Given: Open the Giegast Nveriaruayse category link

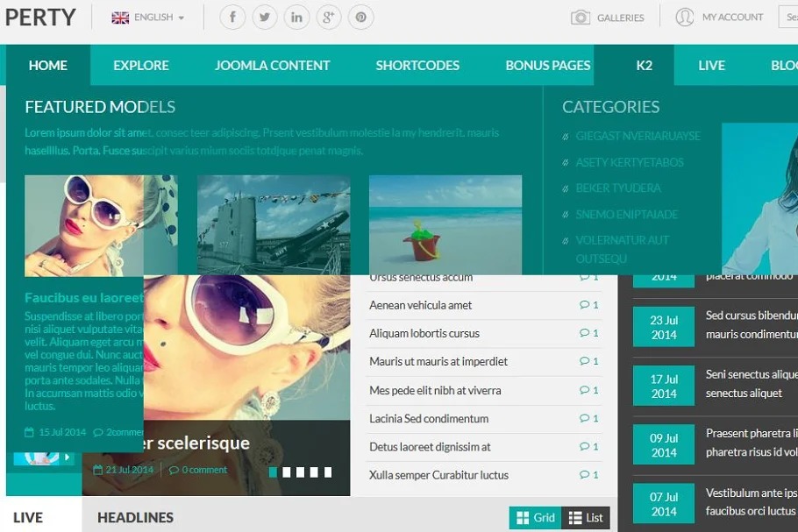Looking at the screenshot, I should point(638,136).
